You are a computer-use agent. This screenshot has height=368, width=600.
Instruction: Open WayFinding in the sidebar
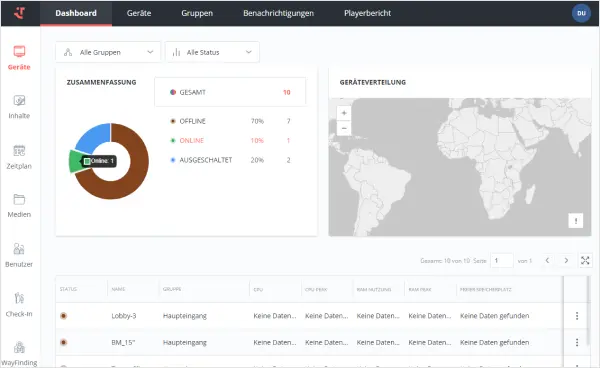19,353
